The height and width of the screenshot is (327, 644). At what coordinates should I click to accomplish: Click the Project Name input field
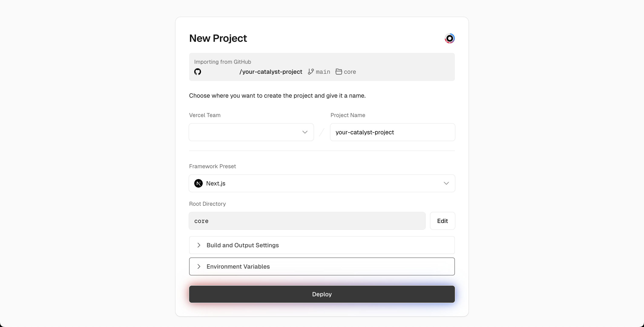(392, 132)
